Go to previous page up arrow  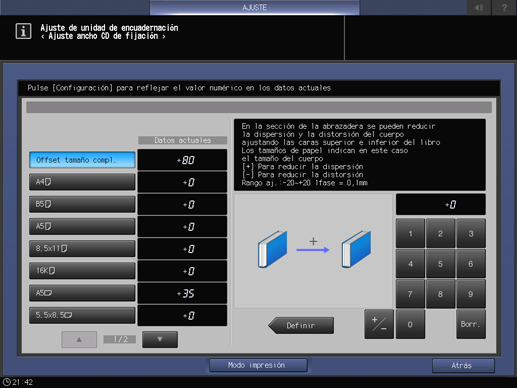coord(79,339)
